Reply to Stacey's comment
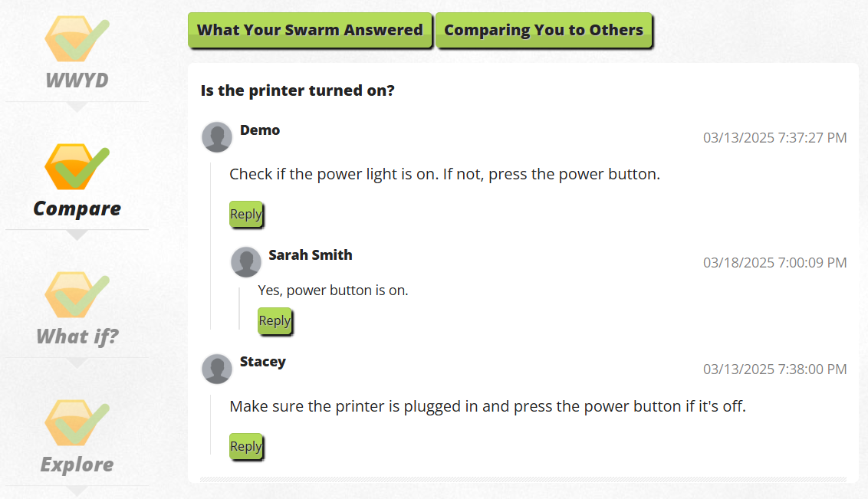This screenshot has height=499, width=868. click(246, 446)
